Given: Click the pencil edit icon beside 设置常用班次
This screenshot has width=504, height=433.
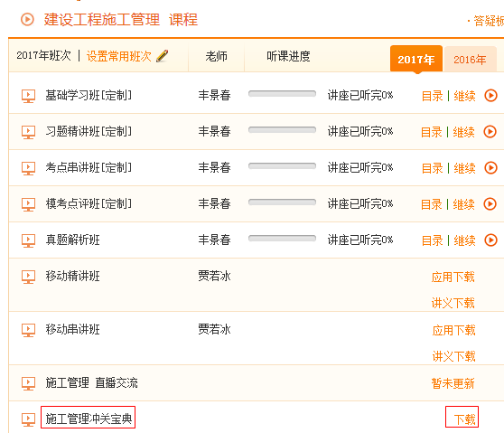Looking at the screenshot, I should [x=162, y=56].
